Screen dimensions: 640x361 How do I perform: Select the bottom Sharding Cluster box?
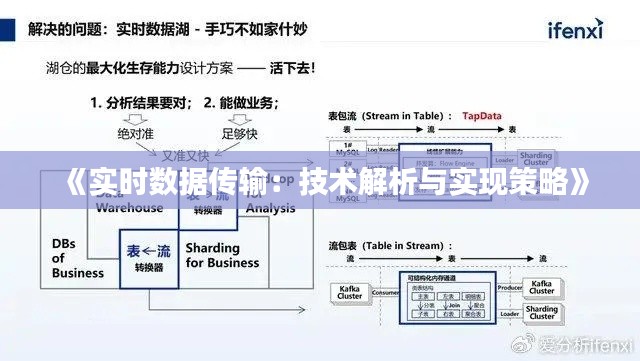[543, 313]
